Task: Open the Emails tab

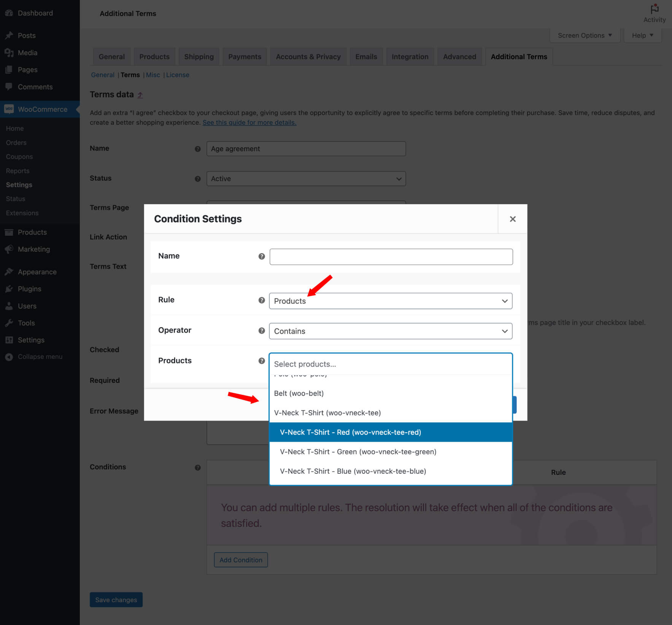Action: click(366, 57)
